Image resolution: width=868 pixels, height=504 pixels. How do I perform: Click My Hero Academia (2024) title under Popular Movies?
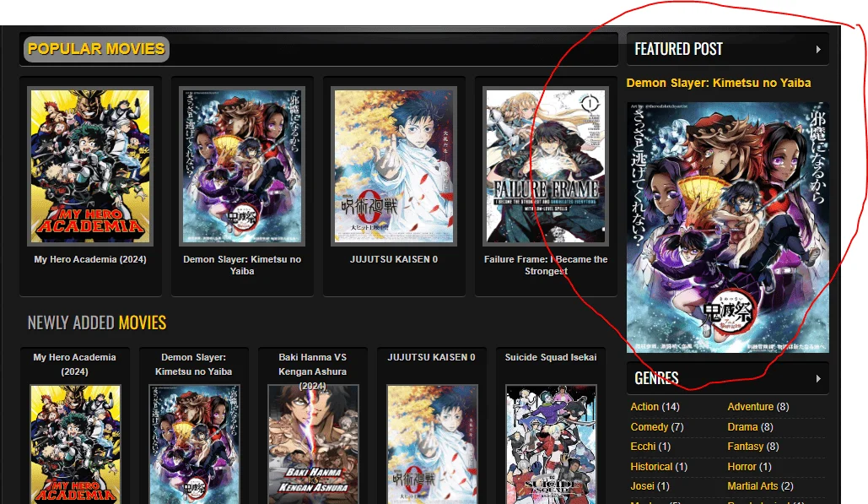(90, 259)
